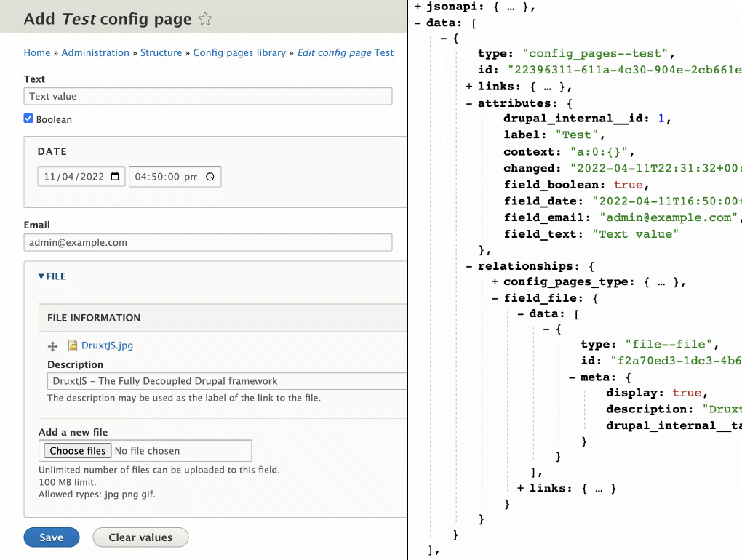This screenshot has height=560, width=742.
Task: Focus the date field 11/04/2022
Action: point(81,177)
